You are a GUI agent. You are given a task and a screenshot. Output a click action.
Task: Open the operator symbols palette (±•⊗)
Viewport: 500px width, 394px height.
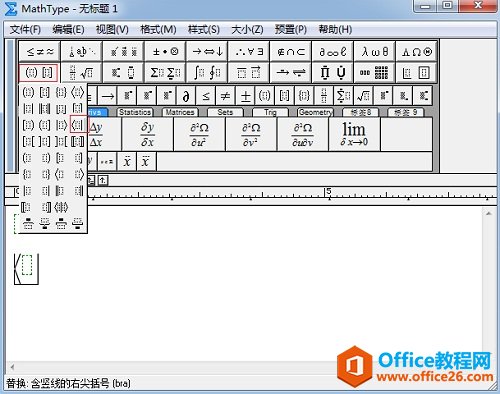(165, 51)
